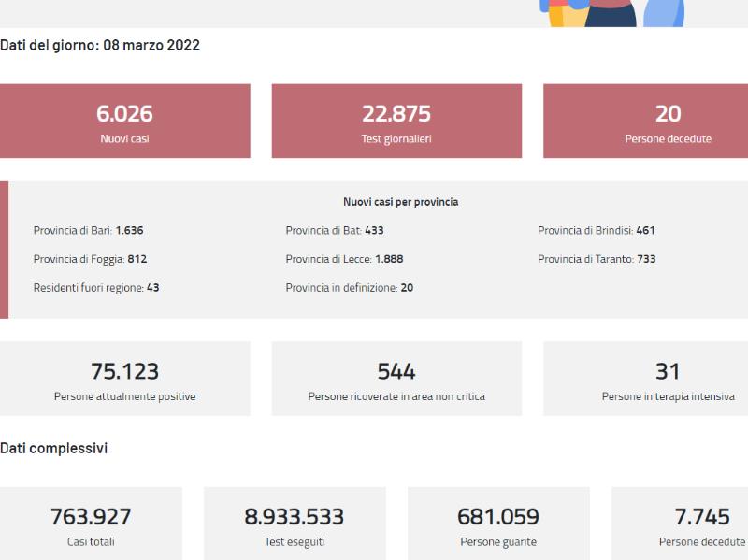This screenshot has width=748, height=560.
Task: Click the 763.927 Casi totali card
Action: 91,524
